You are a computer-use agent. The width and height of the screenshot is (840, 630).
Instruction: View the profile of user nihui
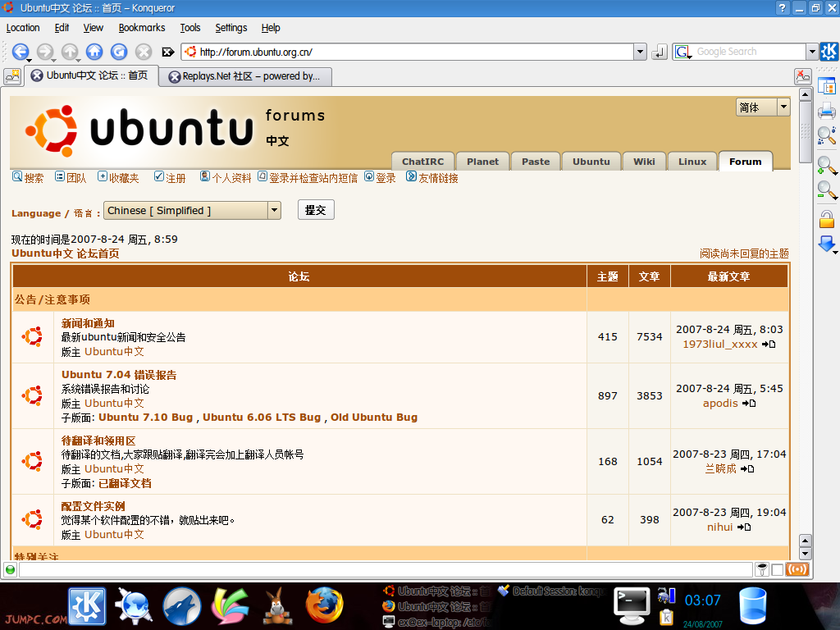719,527
